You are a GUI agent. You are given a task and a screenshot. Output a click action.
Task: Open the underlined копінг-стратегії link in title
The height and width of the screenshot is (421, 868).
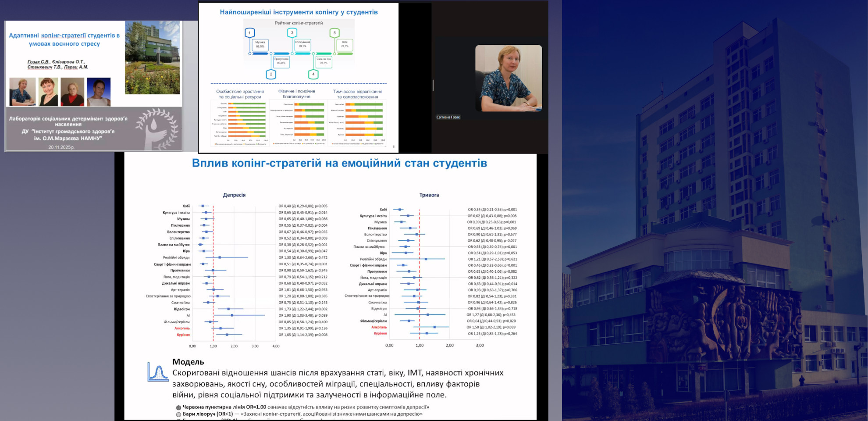point(63,36)
